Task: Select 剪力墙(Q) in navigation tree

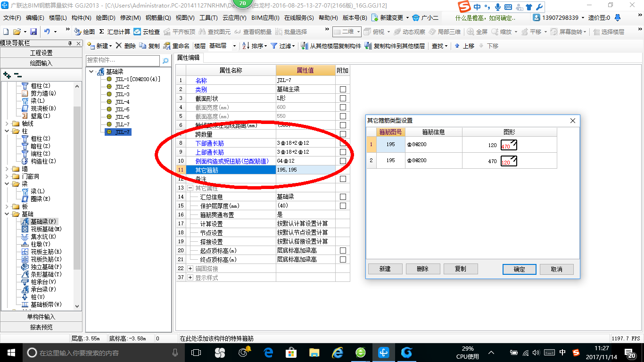Action: coord(43,93)
